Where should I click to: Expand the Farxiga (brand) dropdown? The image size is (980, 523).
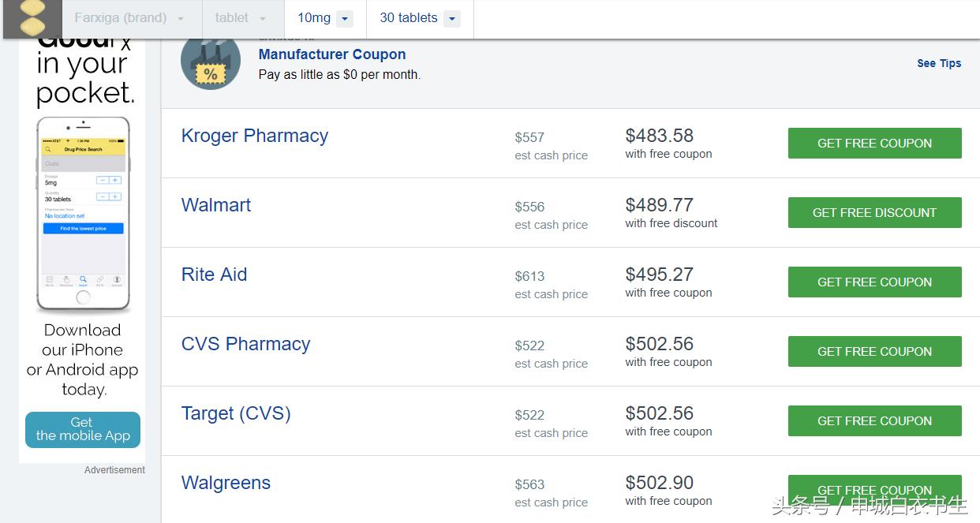[x=129, y=18]
